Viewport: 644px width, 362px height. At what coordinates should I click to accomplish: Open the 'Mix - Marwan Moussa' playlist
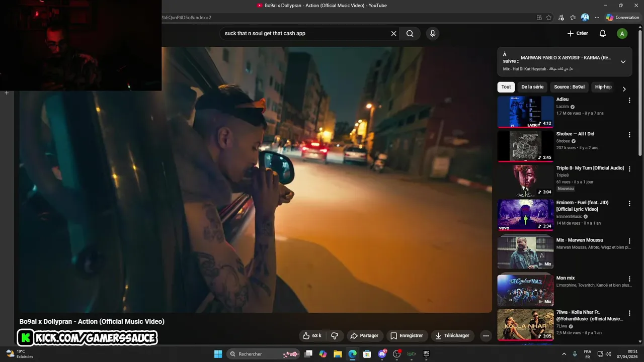point(525,252)
